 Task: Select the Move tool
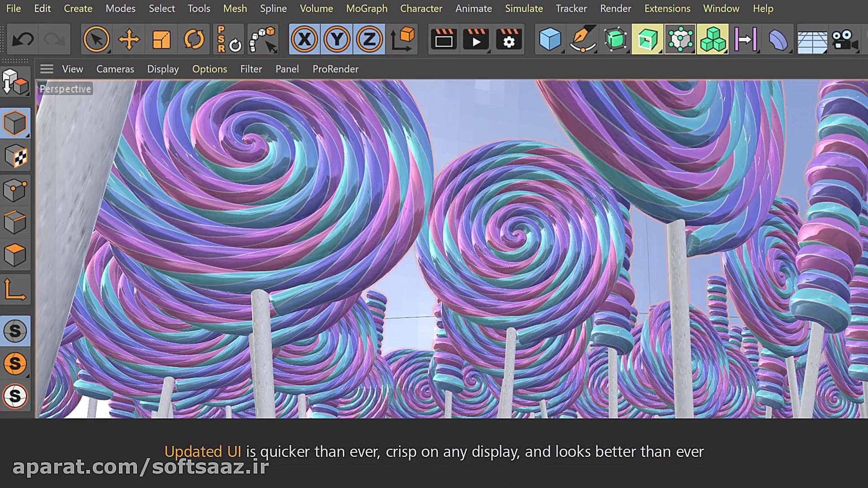pyautogui.click(x=129, y=39)
